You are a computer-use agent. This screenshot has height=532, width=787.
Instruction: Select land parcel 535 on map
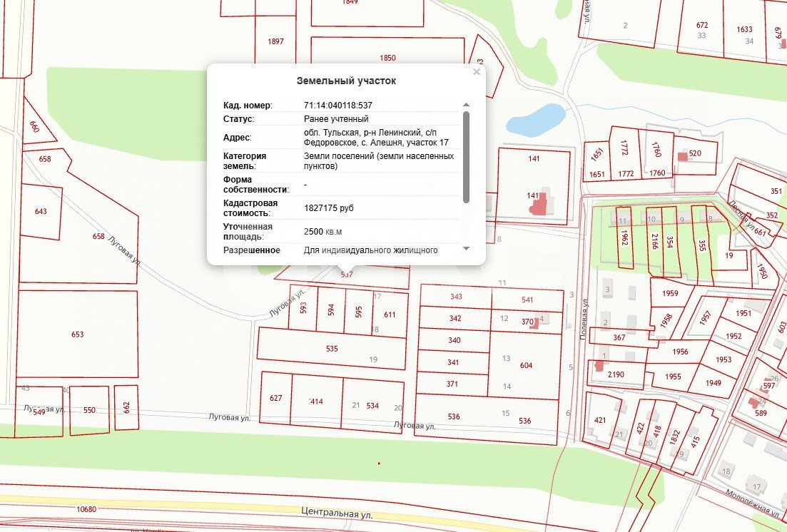[x=331, y=349]
